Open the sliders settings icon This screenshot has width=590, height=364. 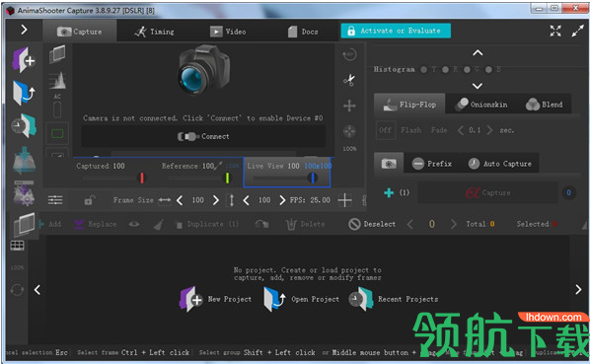(55, 200)
